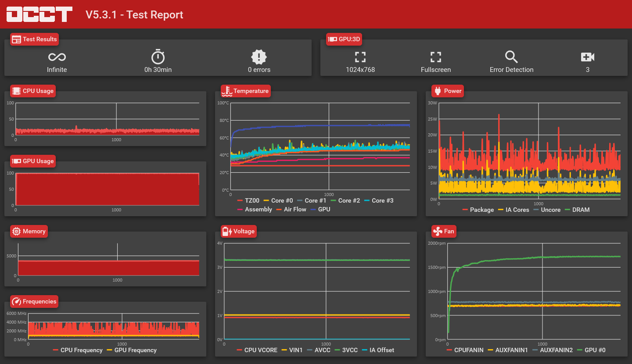Screen dimensions: 632x364
Task: Click the infinity icon above Infinite
Action: point(57,57)
